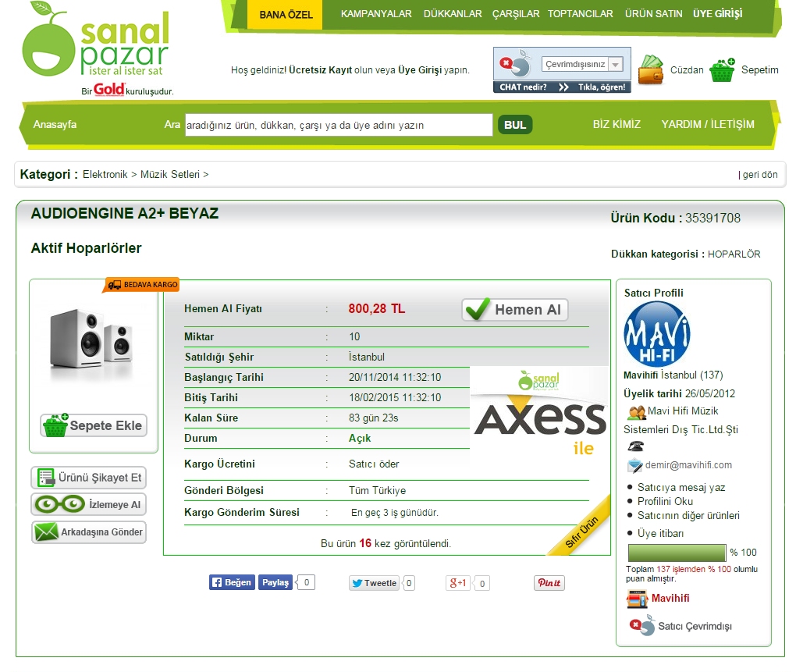Viewport: 796px width, 672px height.
Task: Click the Ürün Kodu 35391708 text
Action: (676, 219)
